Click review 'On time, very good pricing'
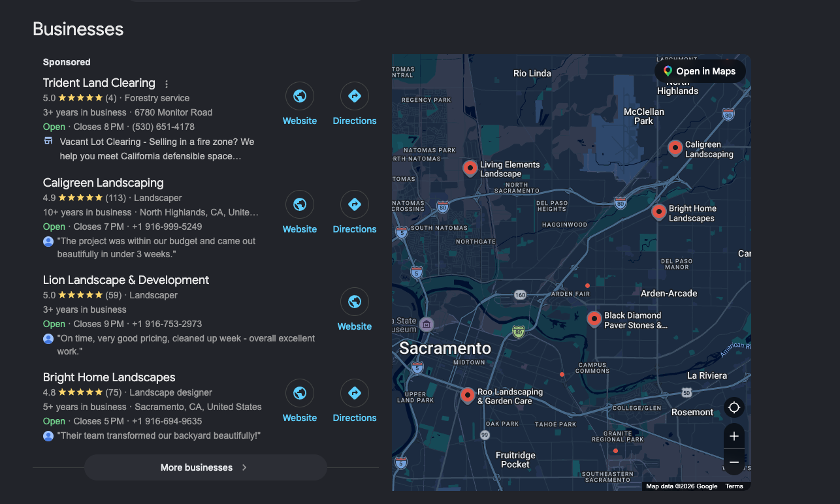Viewport: 840px width, 504px height. (186, 345)
